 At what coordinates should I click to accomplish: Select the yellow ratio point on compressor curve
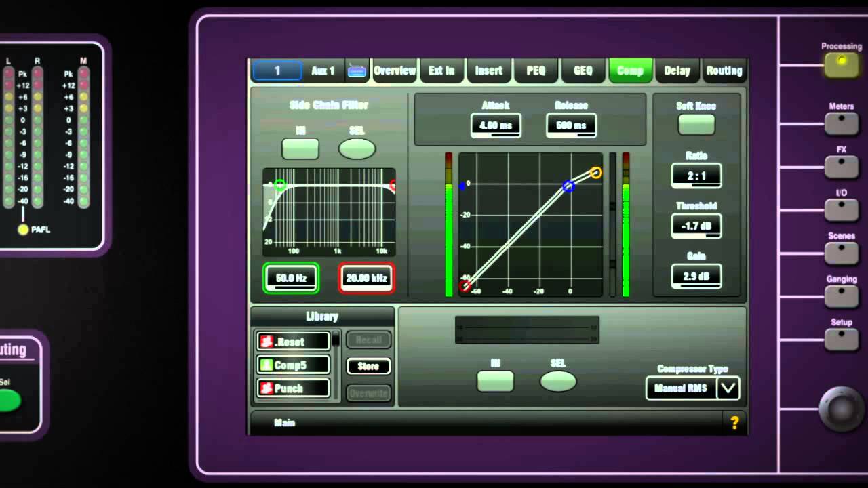point(595,173)
